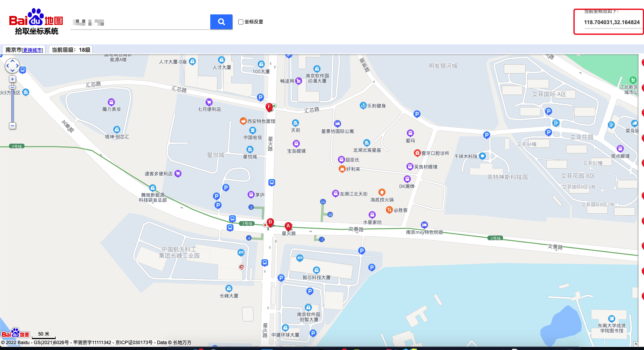Click the 必胜客 restaurant icon
Image resolution: width=644 pixels, height=350 pixels.
tap(389, 210)
